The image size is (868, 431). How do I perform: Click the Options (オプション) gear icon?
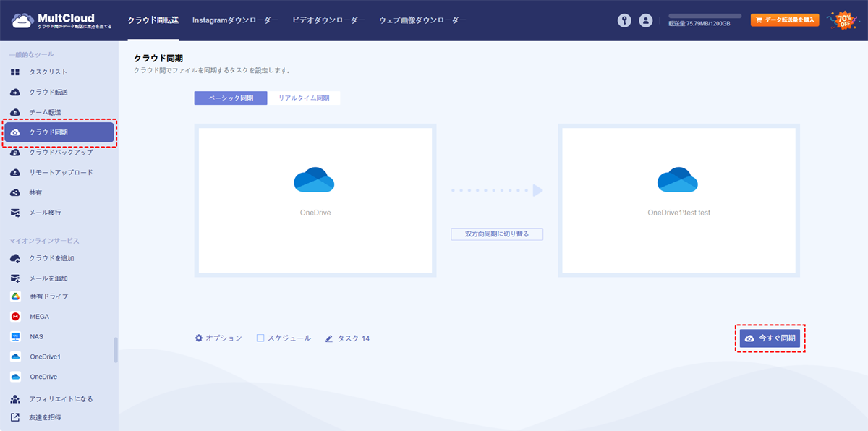199,338
